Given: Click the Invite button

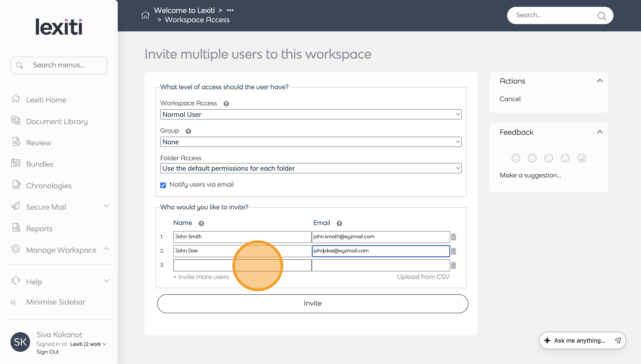Looking at the screenshot, I should 312,303.
